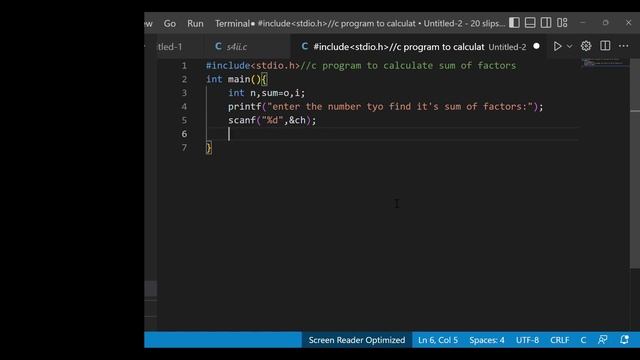Screen dimensions: 640x360
Task: Toggle secondary side bar layout icon
Action: pos(546,23)
